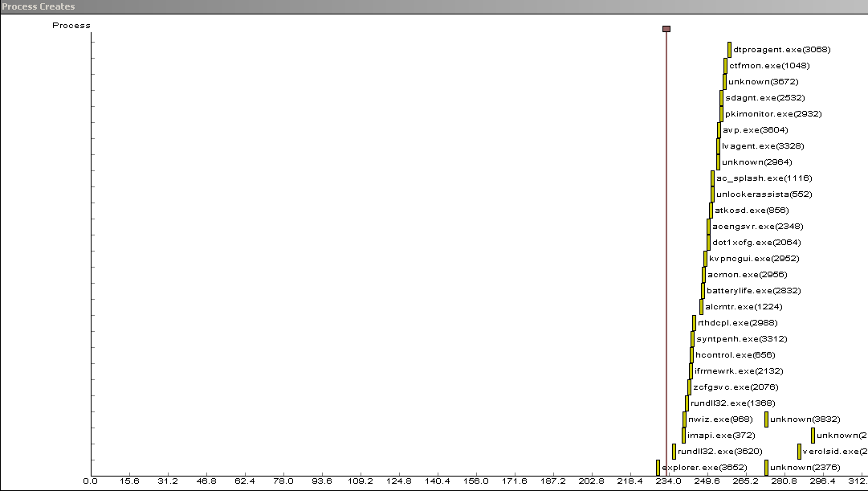Click the unknown(2376) process marker
868x491 pixels.
tap(766, 467)
